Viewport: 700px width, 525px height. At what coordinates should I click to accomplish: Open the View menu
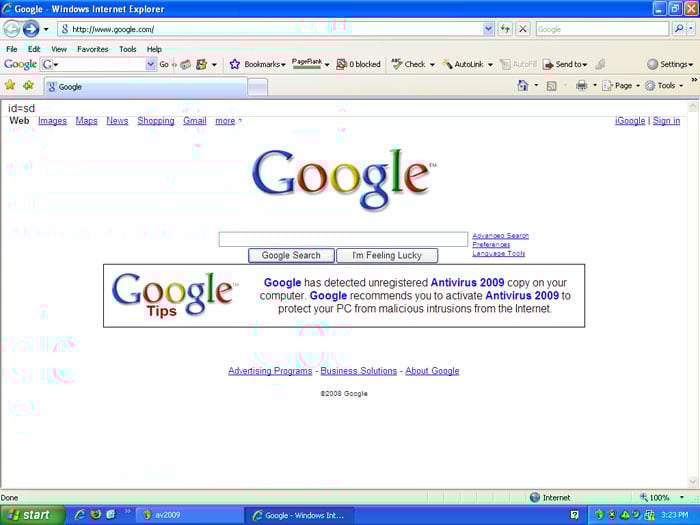coord(59,49)
